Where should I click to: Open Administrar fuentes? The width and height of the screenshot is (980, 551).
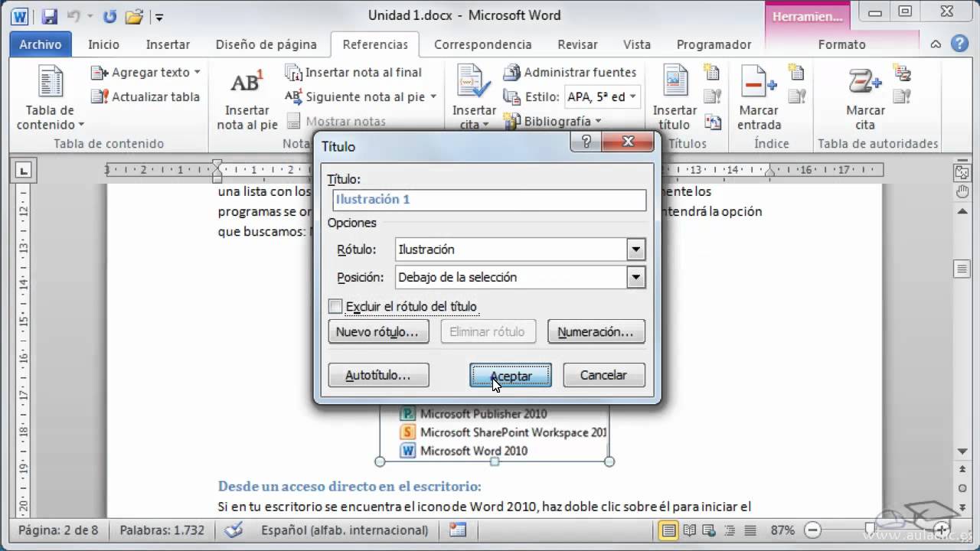pyautogui.click(x=570, y=73)
